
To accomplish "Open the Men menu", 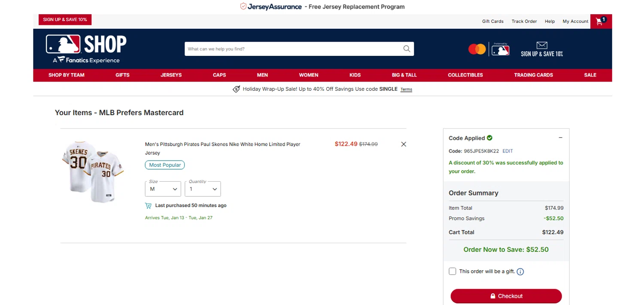I will [262, 75].
